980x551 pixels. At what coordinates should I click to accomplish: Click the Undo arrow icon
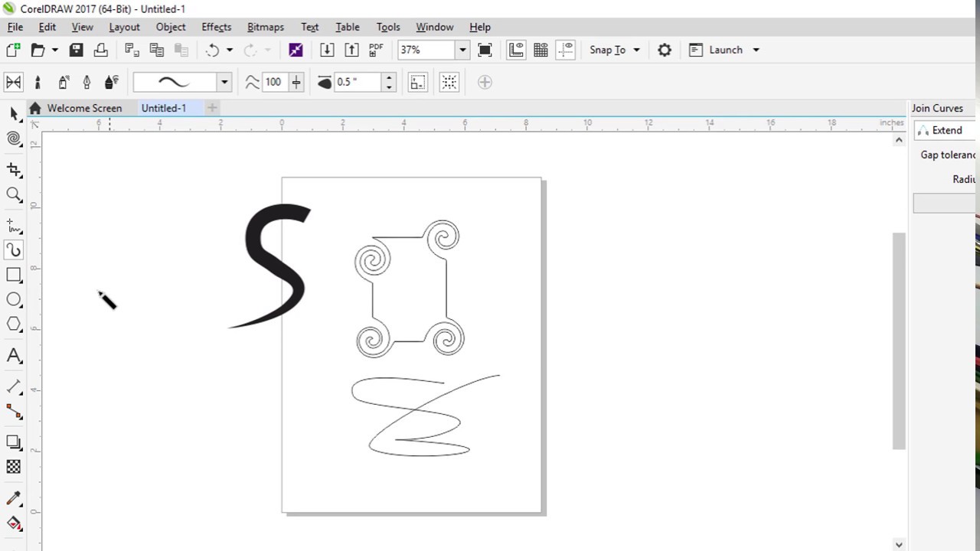(212, 50)
